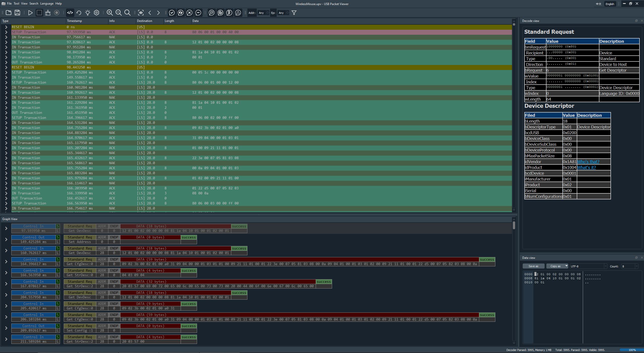Clear captured data with the broom icon
Viewport: 644px width, 353px height.
coord(48,13)
